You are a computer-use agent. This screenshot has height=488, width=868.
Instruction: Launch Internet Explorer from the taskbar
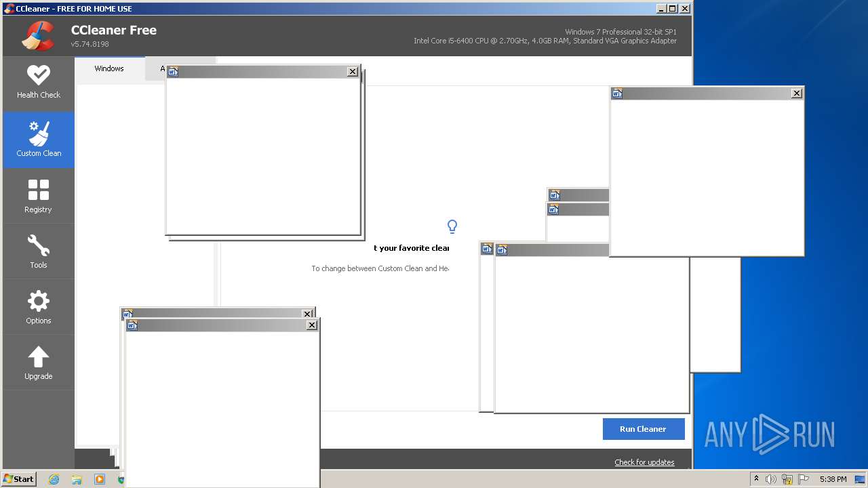tap(54, 479)
